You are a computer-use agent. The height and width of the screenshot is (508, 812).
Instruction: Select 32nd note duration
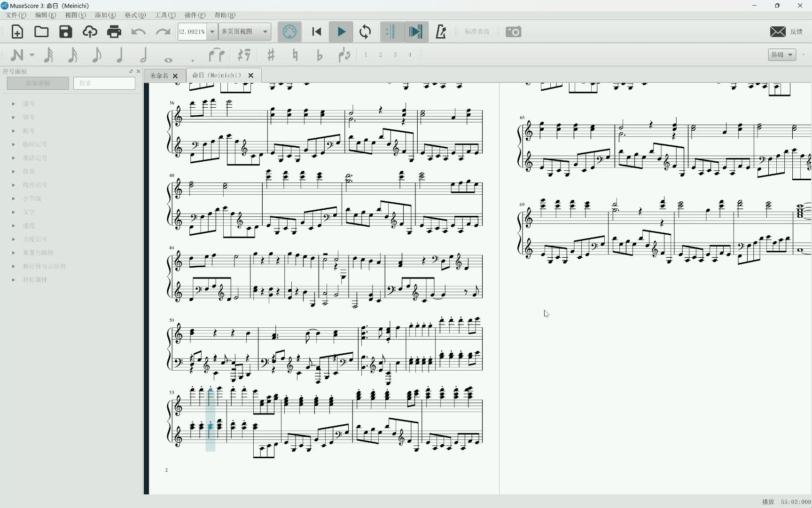pyautogui.click(x=48, y=55)
